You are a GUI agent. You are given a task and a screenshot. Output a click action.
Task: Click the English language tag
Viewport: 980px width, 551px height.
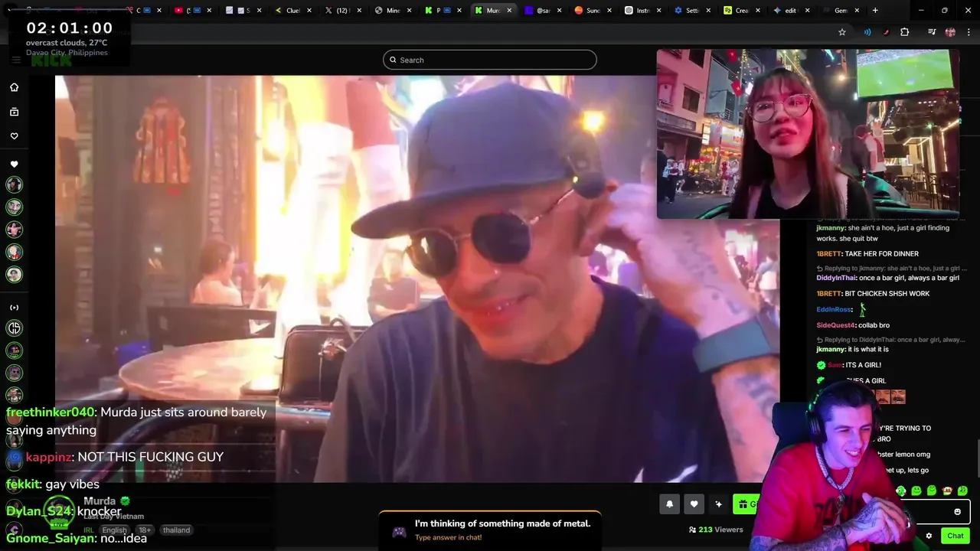pos(114,530)
